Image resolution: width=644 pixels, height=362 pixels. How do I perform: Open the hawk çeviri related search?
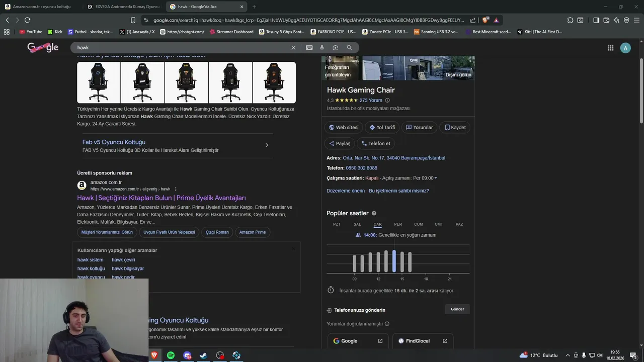tap(123, 260)
